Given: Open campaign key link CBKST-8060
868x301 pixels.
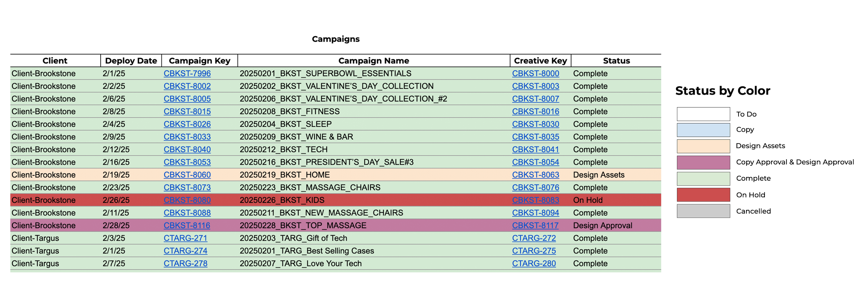Looking at the screenshot, I should coord(187,175).
